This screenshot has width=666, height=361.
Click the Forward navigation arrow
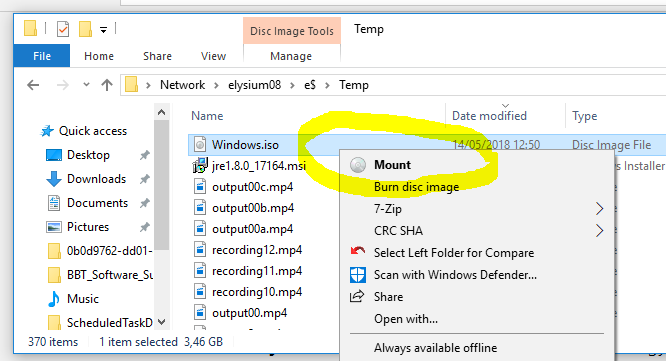coord(62,85)
